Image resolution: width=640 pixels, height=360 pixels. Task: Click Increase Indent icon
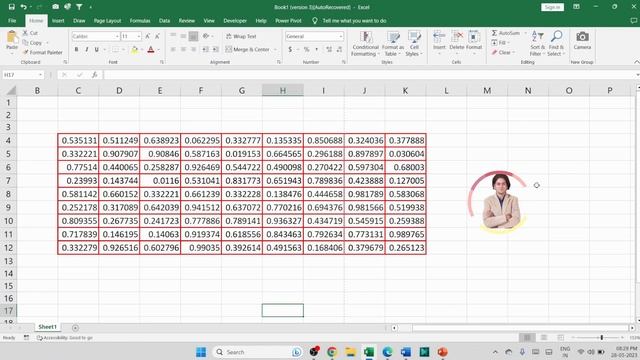[x=216, y=49]
